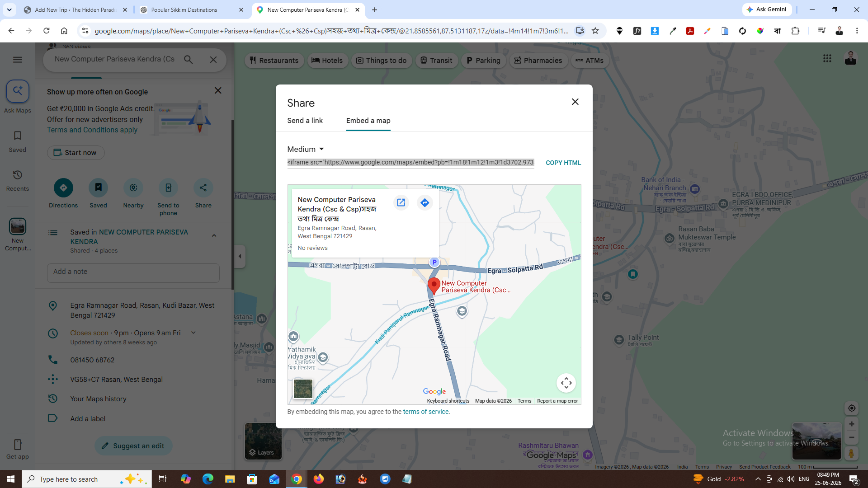Click Start now button
The width and height of the screenshot is (868, 488).
[x=75, y=153]
